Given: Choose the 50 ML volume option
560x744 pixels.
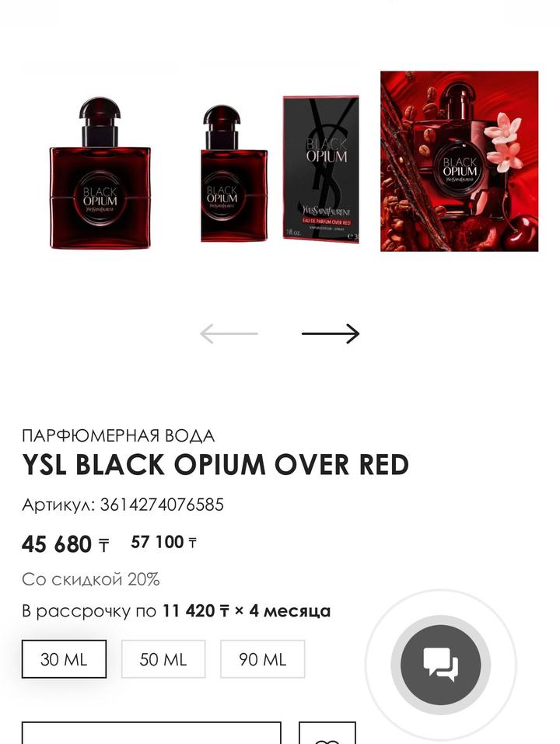Looking at the screenshot, I should [x=163, y=659].
